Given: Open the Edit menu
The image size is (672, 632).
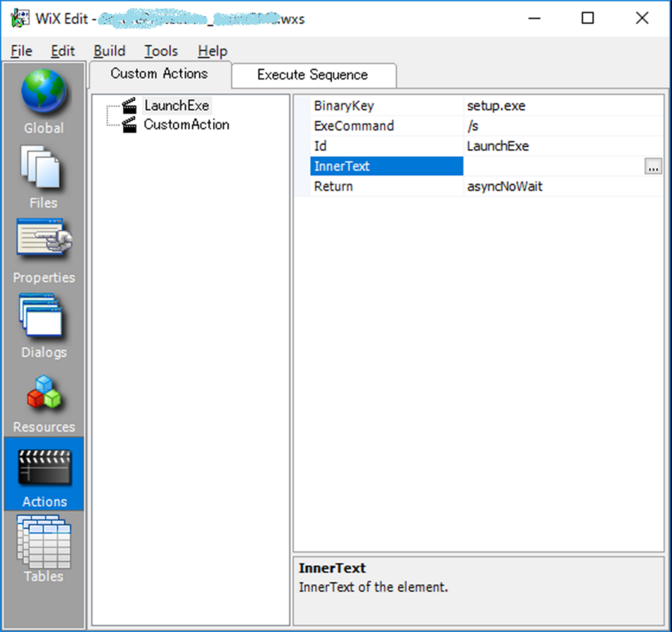Looking at the screenshot, I should (x=62, y=51).
